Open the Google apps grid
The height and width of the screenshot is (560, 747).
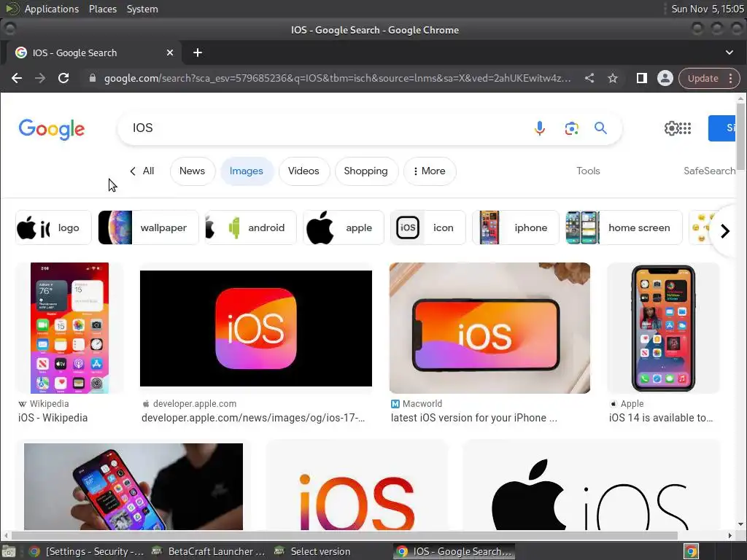[x=685, y=128]
